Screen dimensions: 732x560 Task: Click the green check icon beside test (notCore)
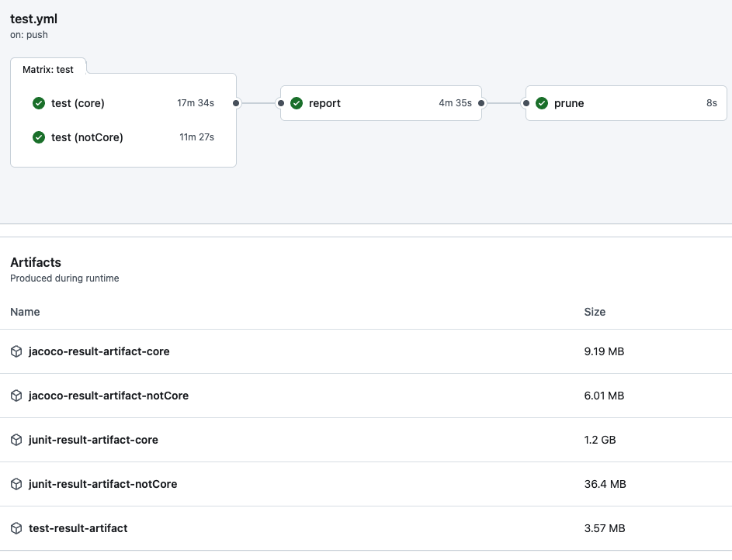click(39, 137)
